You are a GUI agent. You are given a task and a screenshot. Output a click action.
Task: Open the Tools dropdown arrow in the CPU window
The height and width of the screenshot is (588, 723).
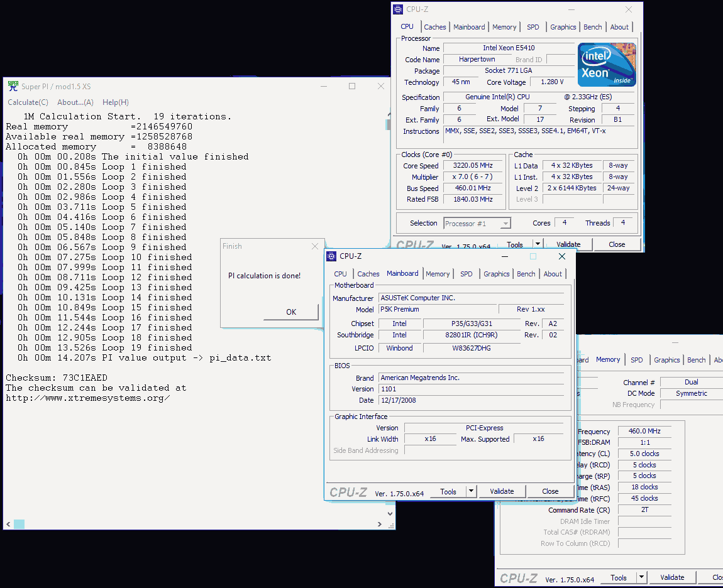(538, 244)
